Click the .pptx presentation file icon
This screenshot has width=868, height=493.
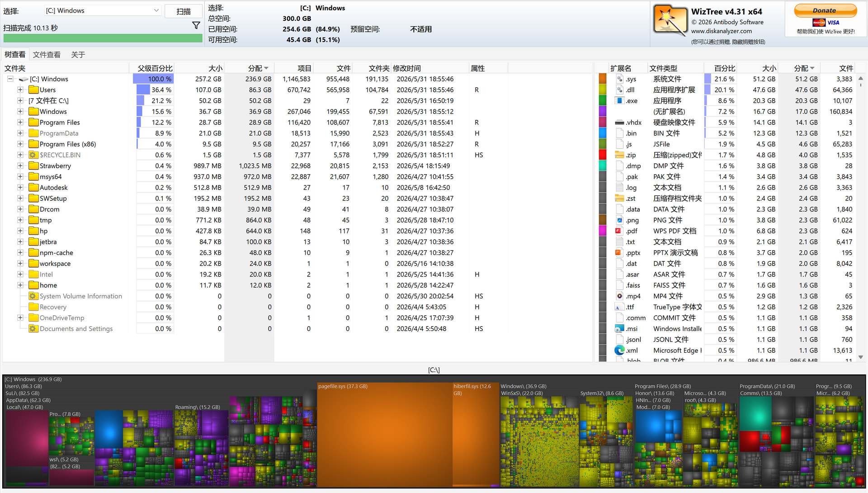point(619,252)
